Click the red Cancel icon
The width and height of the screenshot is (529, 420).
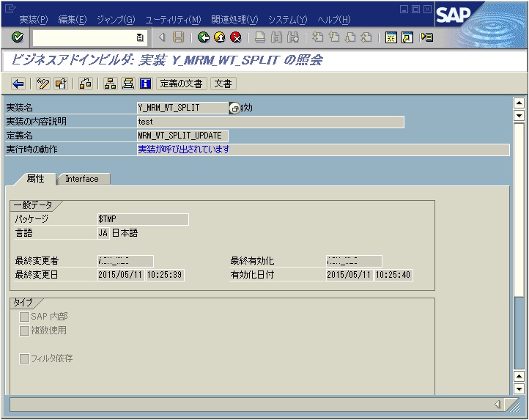[x=235, y=37]
